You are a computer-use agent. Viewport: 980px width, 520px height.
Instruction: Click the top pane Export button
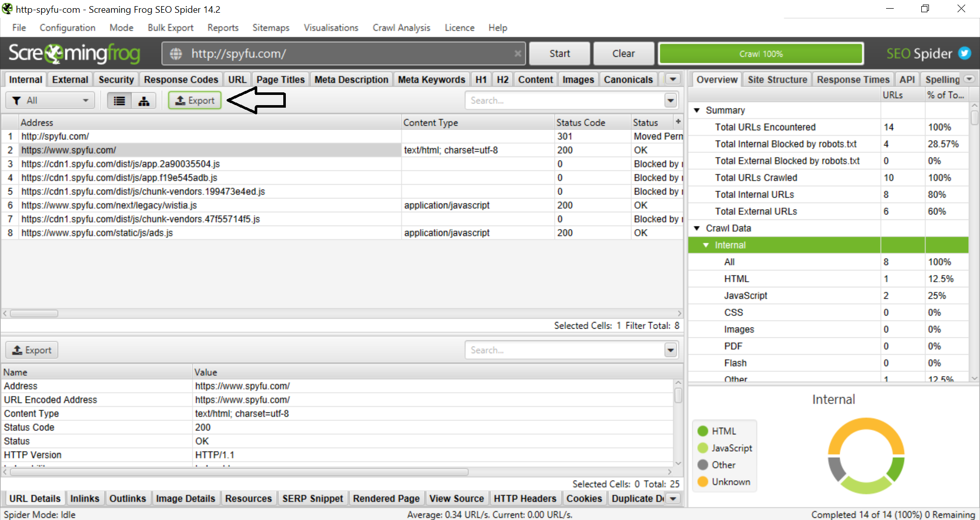pyautogui.click(x=195, y=101)
